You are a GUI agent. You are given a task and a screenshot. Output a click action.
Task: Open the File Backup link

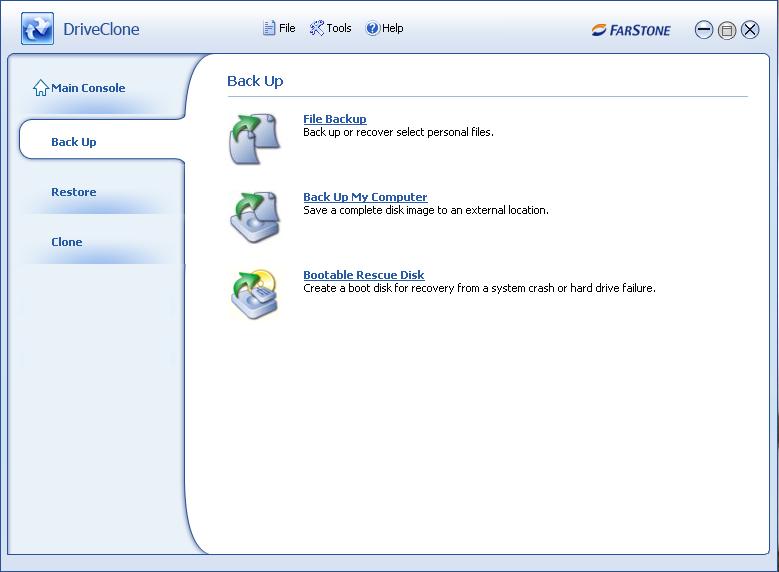click(335, 119)
